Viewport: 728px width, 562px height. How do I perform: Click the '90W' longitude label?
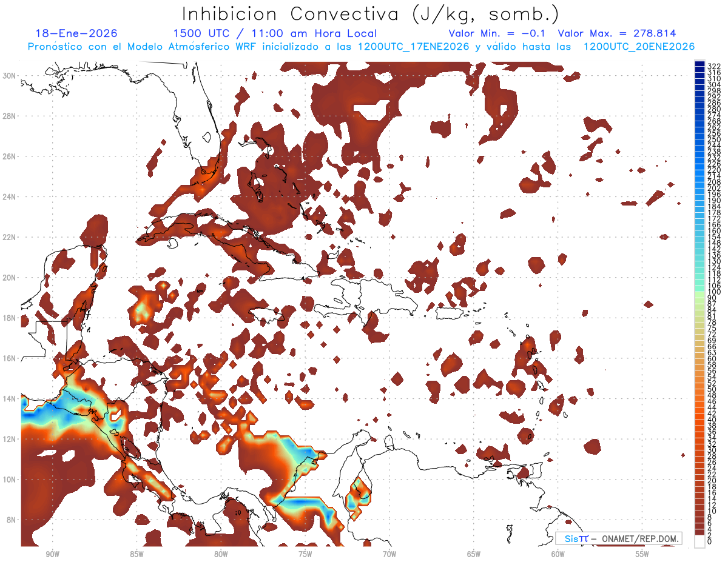(52, 554)
